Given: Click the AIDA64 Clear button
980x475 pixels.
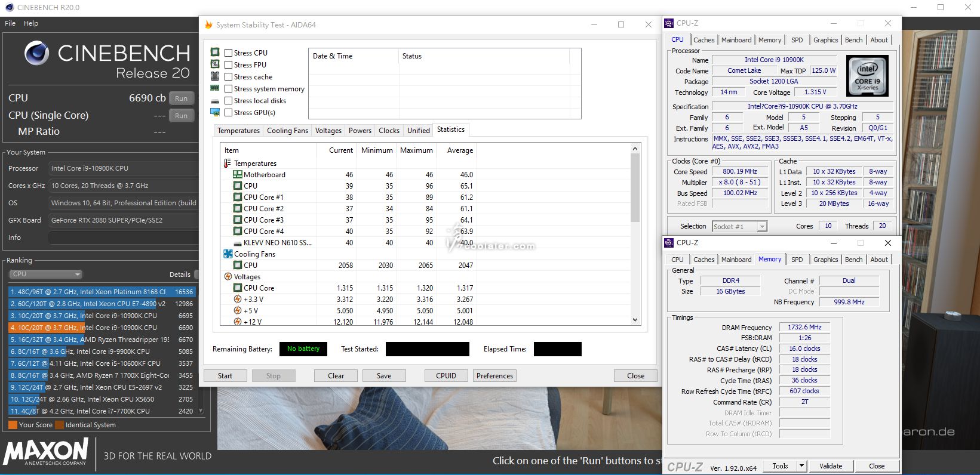Looking at the screenshot, I should (x=336, y=376).
